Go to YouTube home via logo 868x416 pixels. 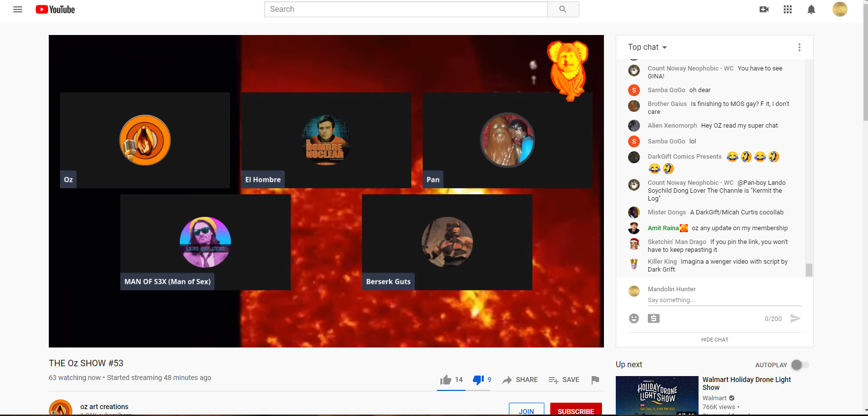(55, 9)
